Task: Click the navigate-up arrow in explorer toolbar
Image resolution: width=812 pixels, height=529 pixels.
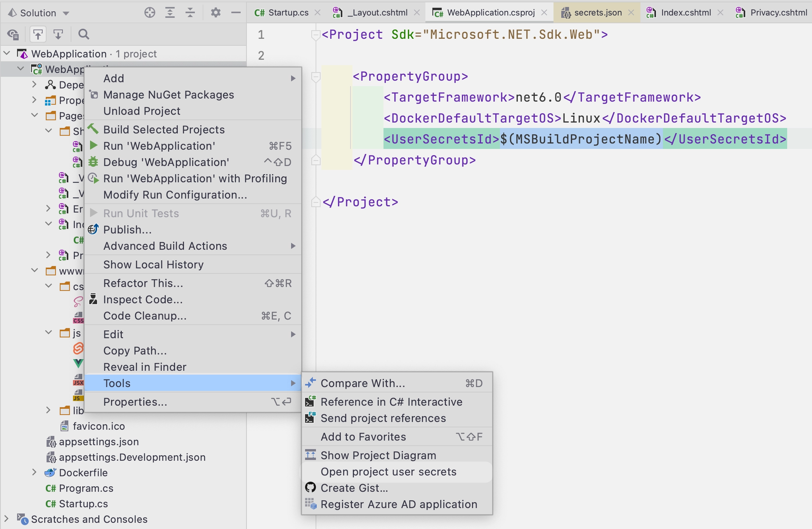Action: click(38, 35)
